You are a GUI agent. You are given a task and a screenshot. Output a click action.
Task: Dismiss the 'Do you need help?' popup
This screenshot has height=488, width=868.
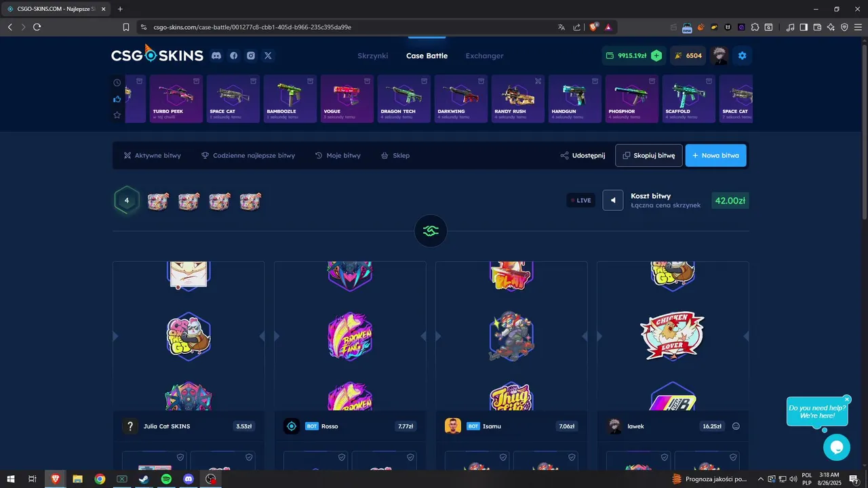[x=847, y=400]
